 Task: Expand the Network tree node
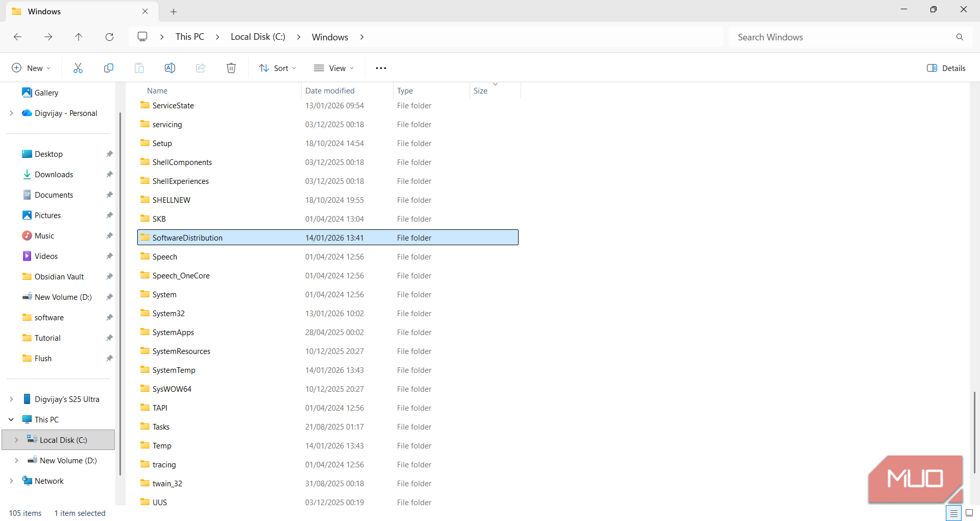click(11, 481)
